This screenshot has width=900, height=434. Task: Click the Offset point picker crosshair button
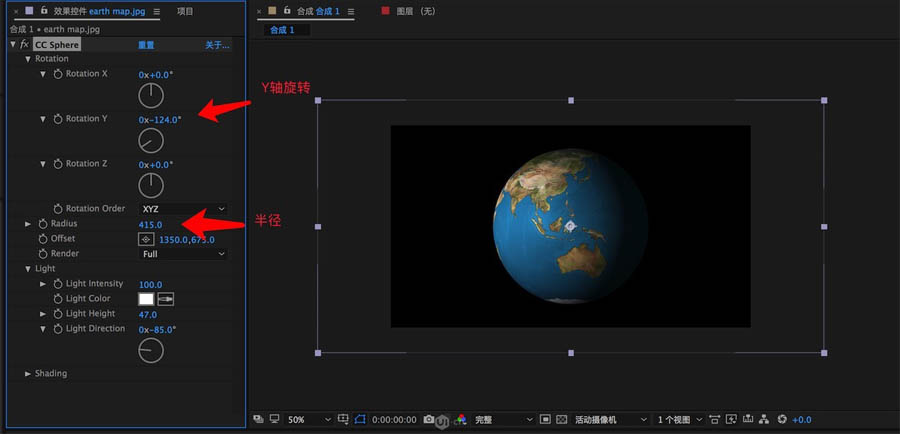146,239
